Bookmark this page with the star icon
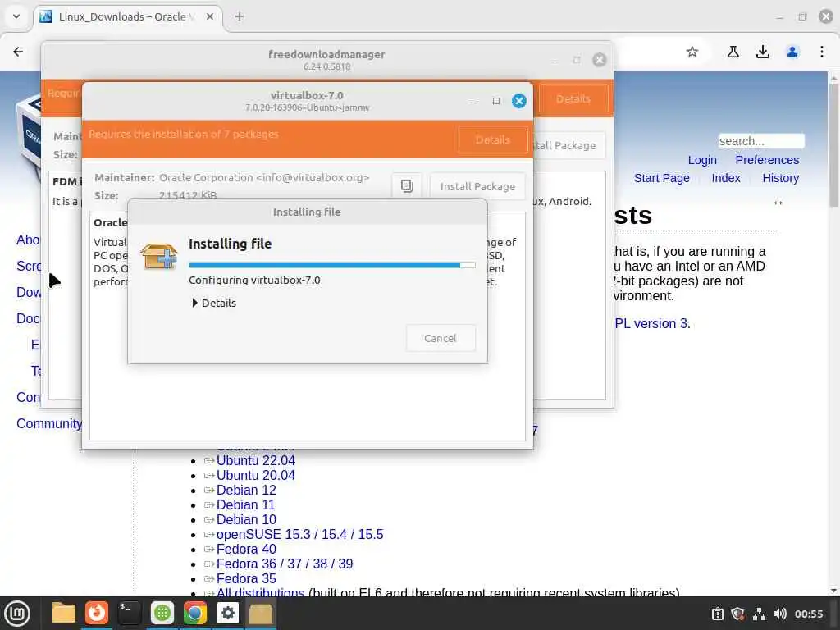The height and width of the screenshot is (630, 840). click(692, 52)
